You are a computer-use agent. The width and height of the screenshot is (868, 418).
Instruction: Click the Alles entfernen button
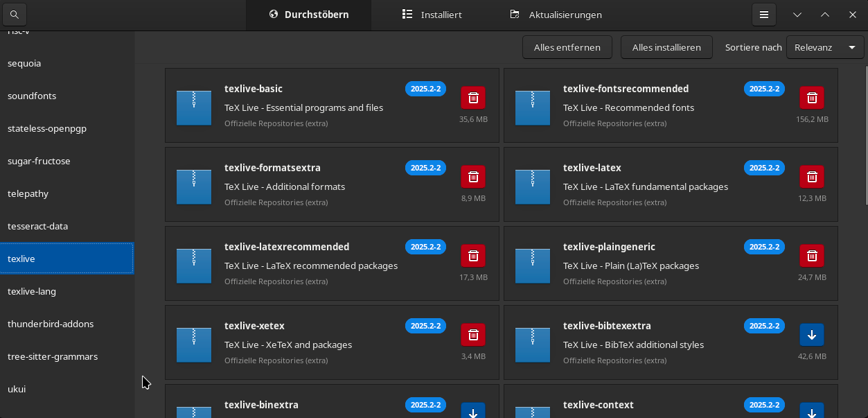pos(567,47)
